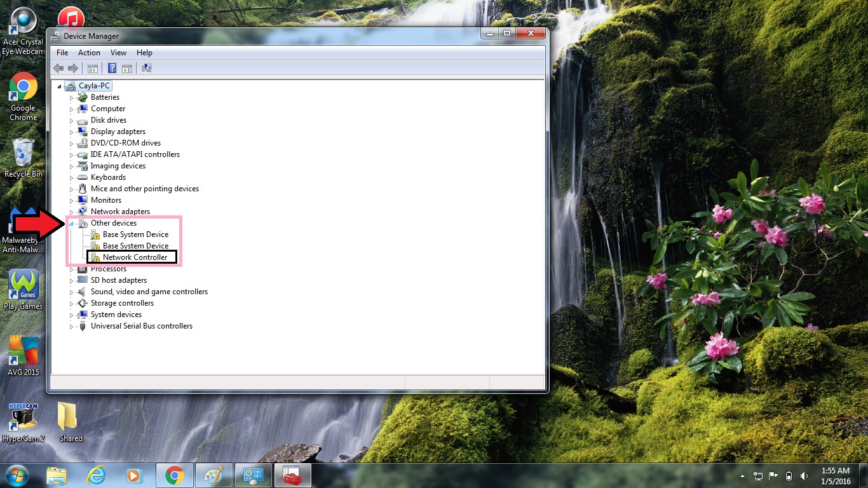Open Windows Explorer from the taskbar
The image size is (868, 488).
coord(57,476)
